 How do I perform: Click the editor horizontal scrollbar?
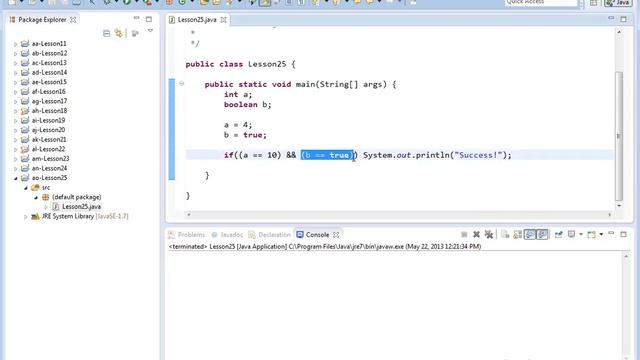click(x=399, y=214)
